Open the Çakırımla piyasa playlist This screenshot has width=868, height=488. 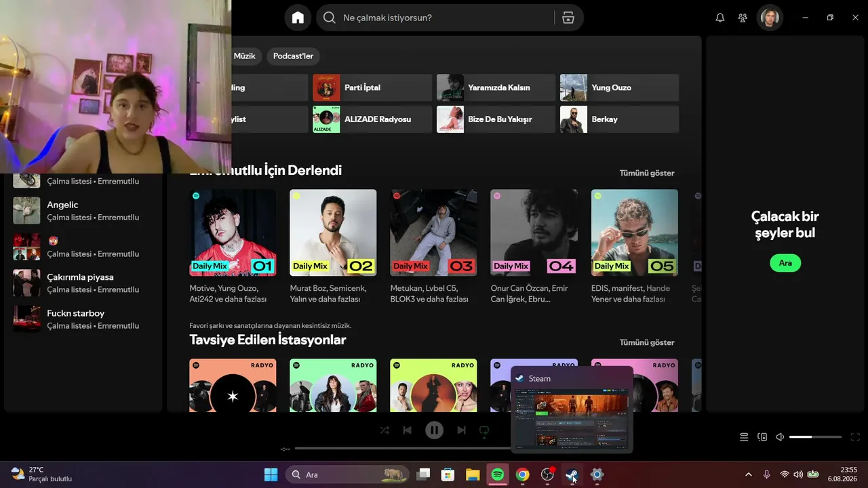[83, 283]
